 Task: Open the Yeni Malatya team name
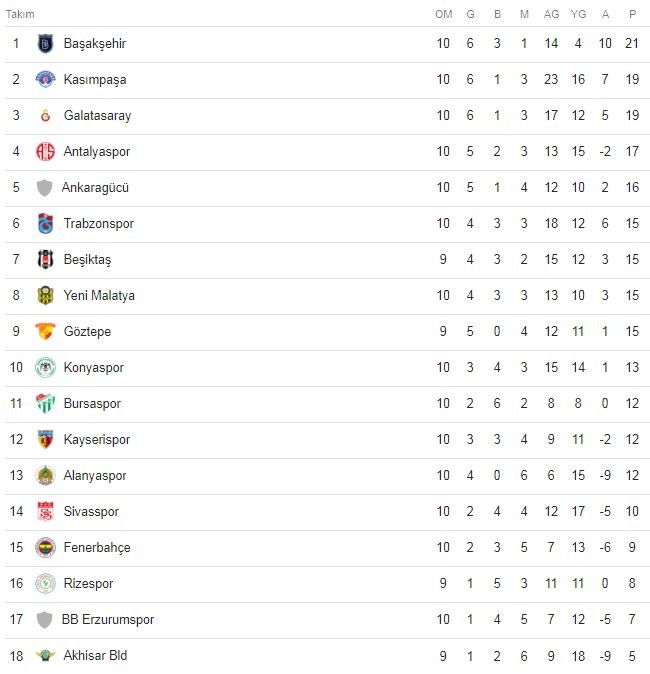(x=99, y=296)
